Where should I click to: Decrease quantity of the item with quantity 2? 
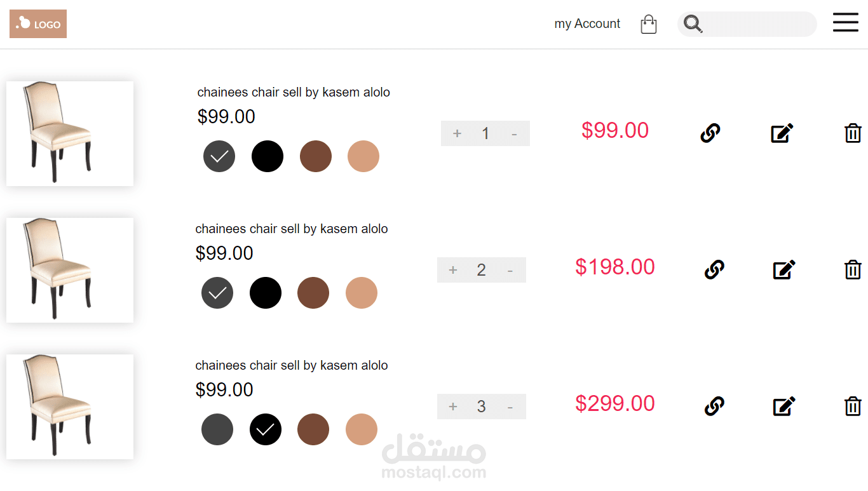pyautogui.click(x=510, y=271)
